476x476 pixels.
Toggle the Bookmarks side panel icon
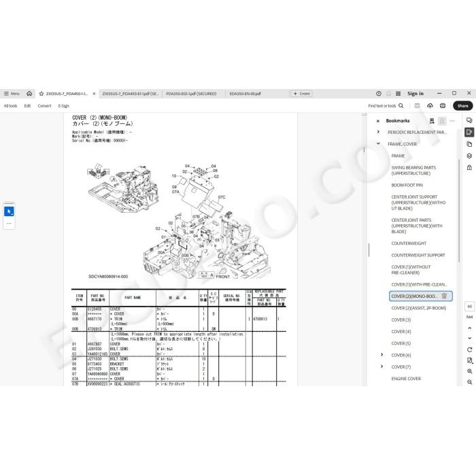click(469, 132)
